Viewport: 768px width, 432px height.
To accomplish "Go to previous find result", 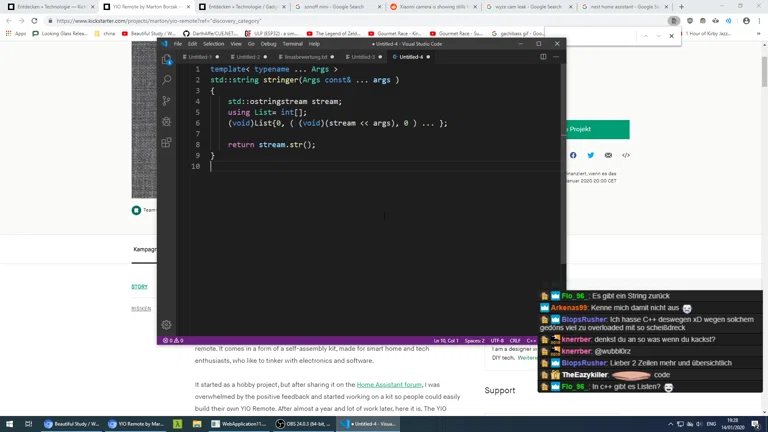I will (646, 36).
